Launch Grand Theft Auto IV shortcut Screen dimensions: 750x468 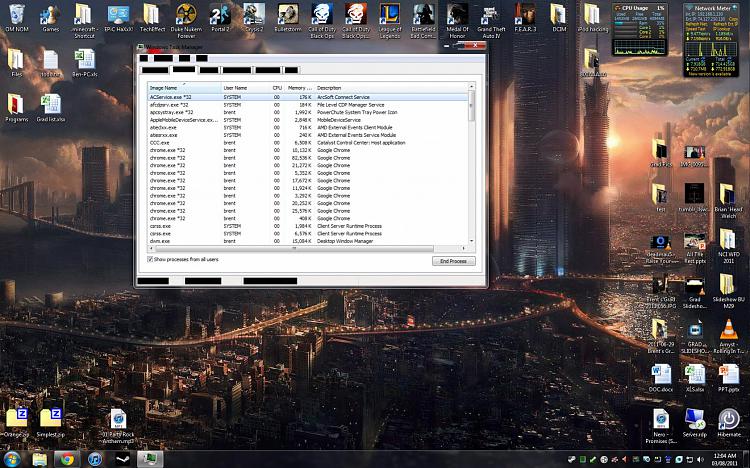(491, 21)
